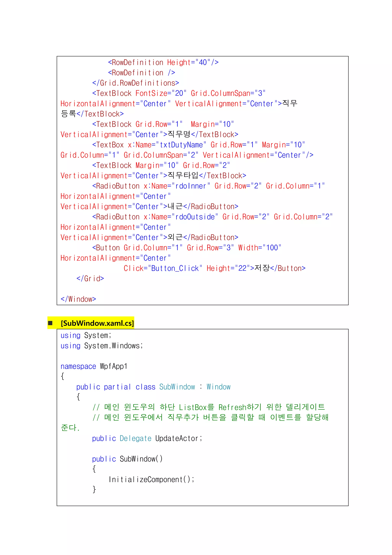392x555 pixels.
Task: Select the Korean text 내근
Action: pyautogui.click(x=175, y=206)
